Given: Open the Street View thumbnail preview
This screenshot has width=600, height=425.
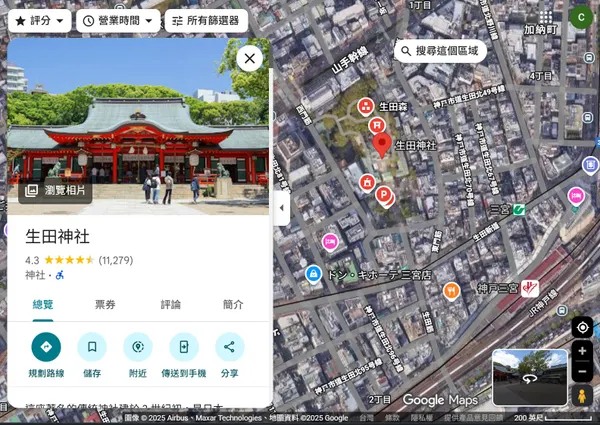Looking at the screenshot, I should (x=530, y=377).
